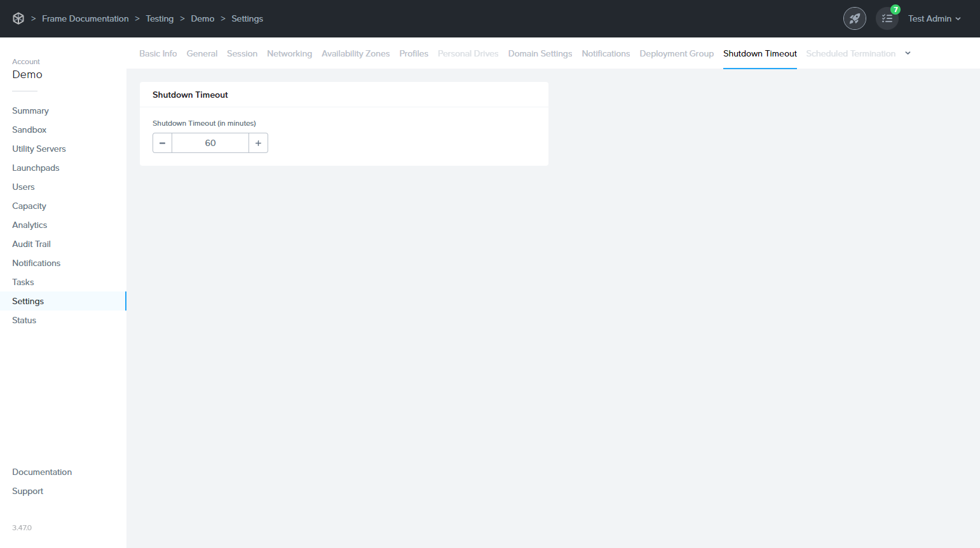Open the task list icon with badge
Screen dimensions: 980x548
(887, 18)
